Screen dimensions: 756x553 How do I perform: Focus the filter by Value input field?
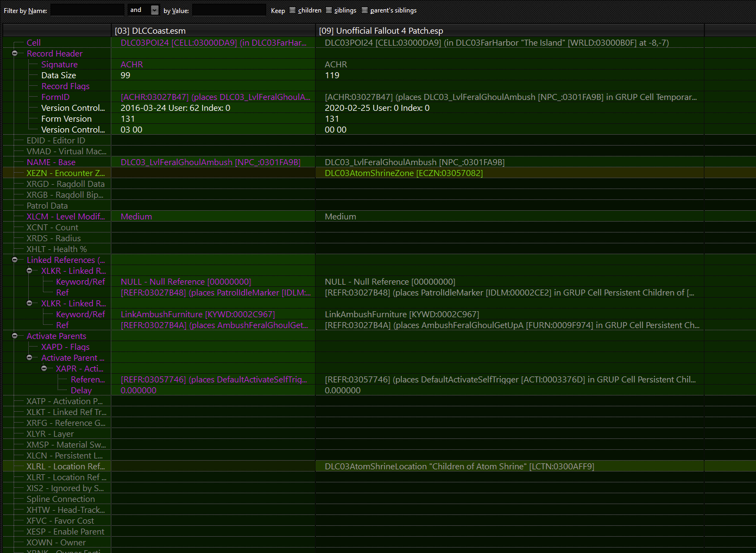click(x=229, y=10)
